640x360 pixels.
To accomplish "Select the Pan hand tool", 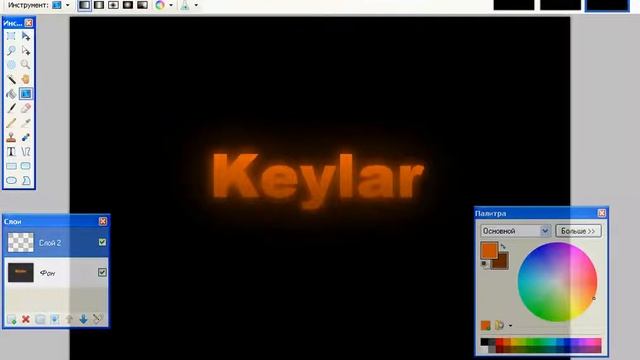I will tap(26, 79).
